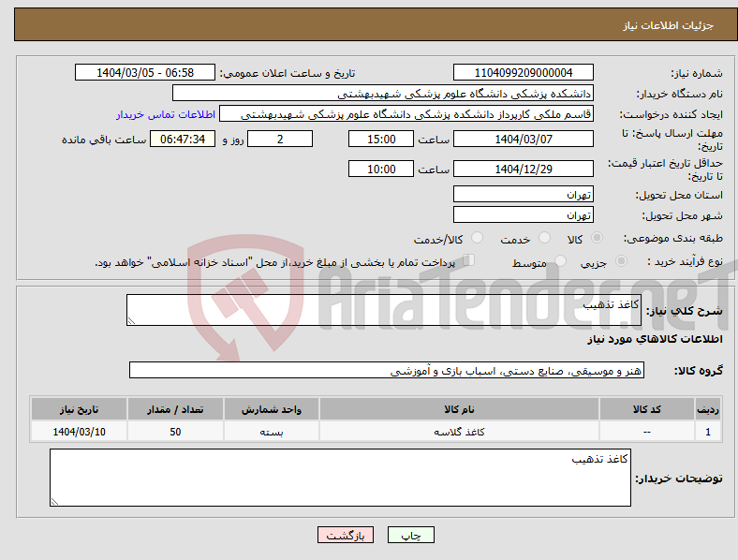The height and width of the screenshot is (560, 738).
Task: Click the need number field 1104099209000004
Action: pyautogui.click(x=523, y=72)
